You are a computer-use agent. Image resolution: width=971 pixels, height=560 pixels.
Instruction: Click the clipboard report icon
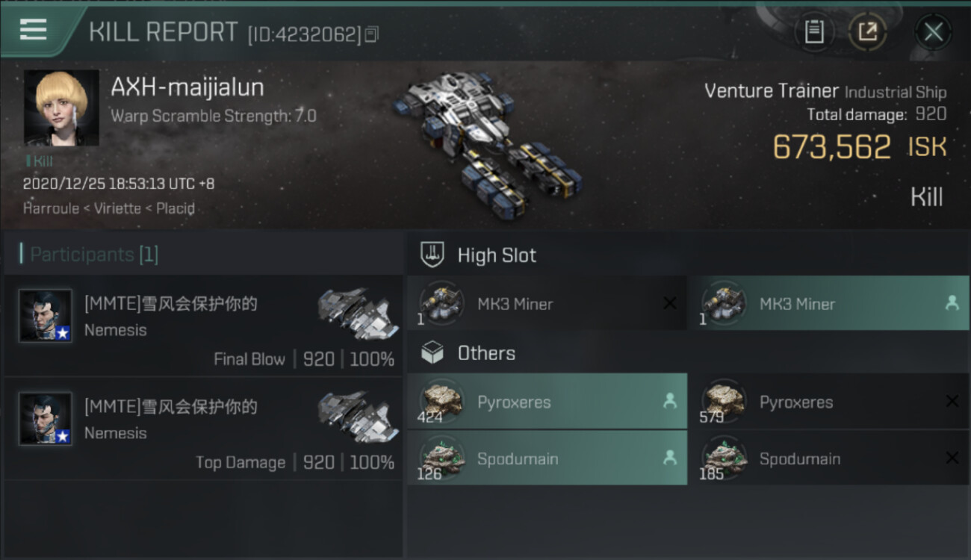tap(814, 32)
